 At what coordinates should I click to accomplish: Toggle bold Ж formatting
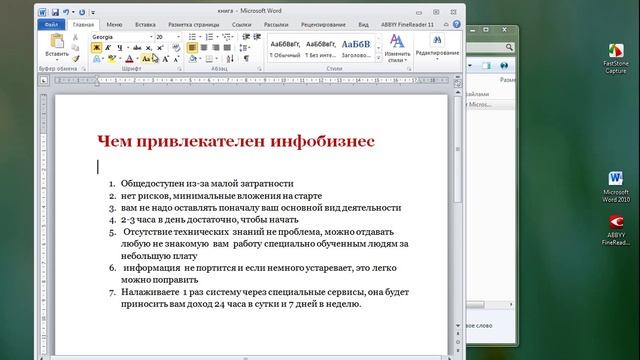coord(96,48)
